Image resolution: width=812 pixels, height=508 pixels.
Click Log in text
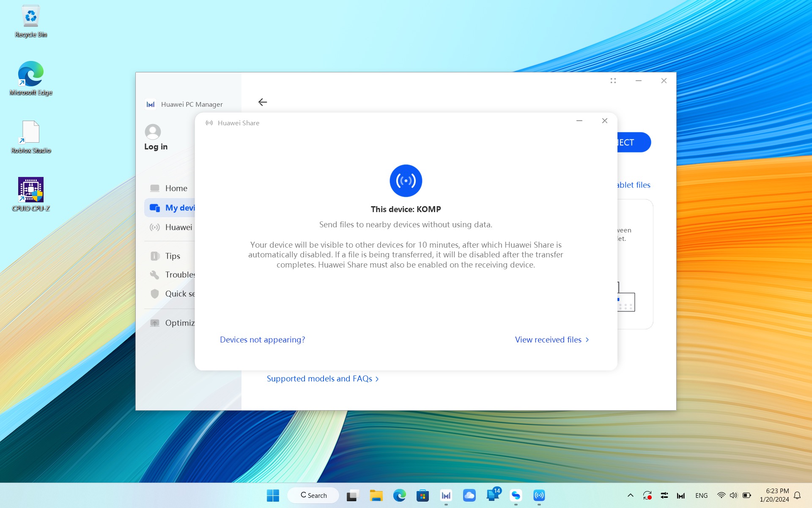click(x=156, y=146)
